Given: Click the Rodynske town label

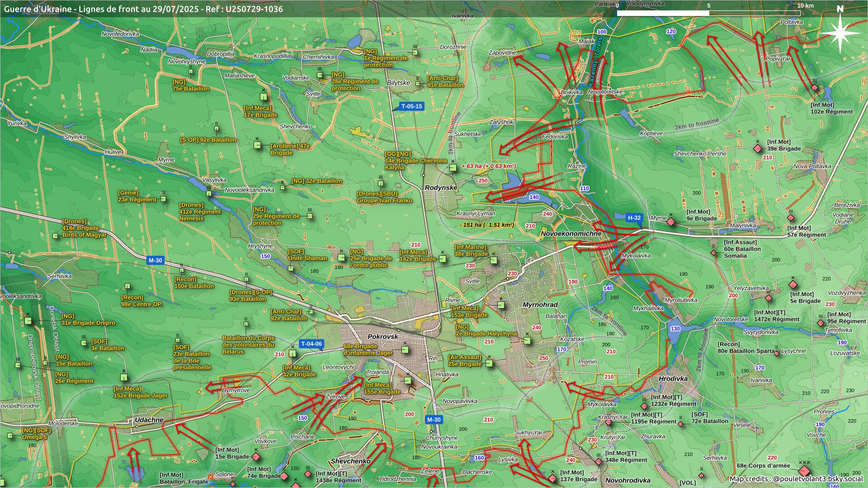Looking at the screenshot, I should [x=441, y=188].
